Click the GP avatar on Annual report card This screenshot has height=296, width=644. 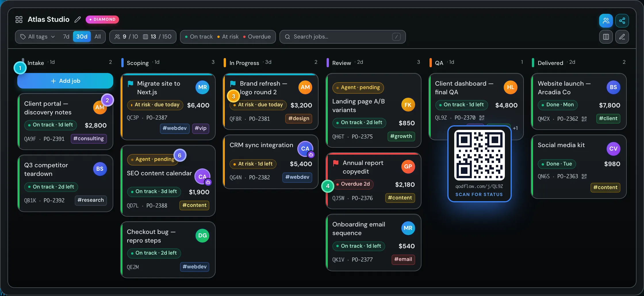point(408,167)
